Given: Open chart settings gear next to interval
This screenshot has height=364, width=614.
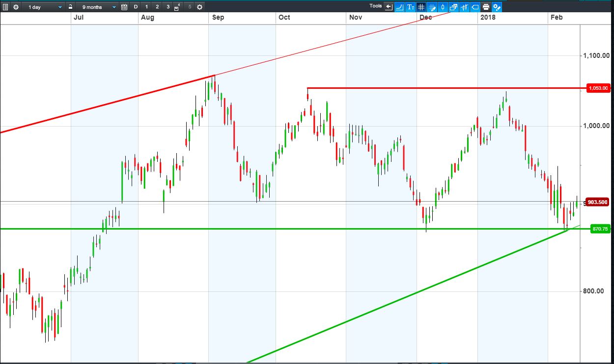Looking at the screenshot, I should coord(16,7).
